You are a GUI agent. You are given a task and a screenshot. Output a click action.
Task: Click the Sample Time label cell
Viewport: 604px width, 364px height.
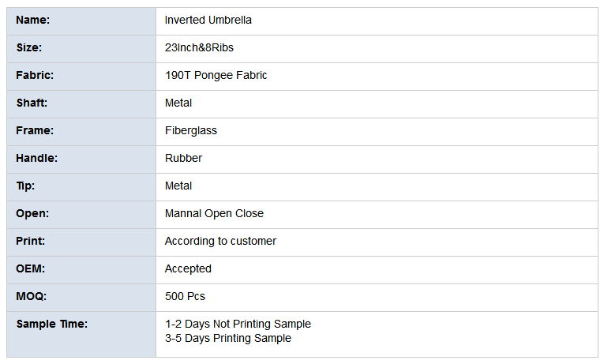point(81,334)
